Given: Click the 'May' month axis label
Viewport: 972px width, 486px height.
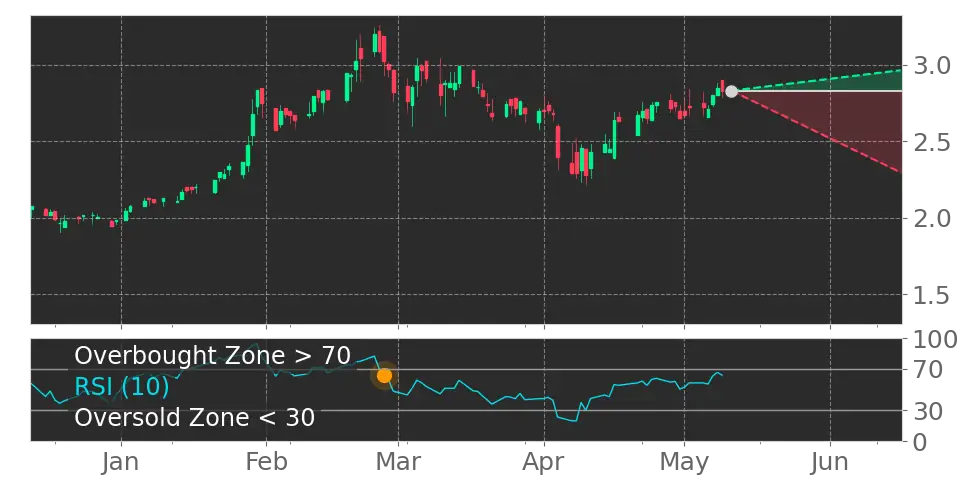Looking at the screenshot, I should pos(684,462).
